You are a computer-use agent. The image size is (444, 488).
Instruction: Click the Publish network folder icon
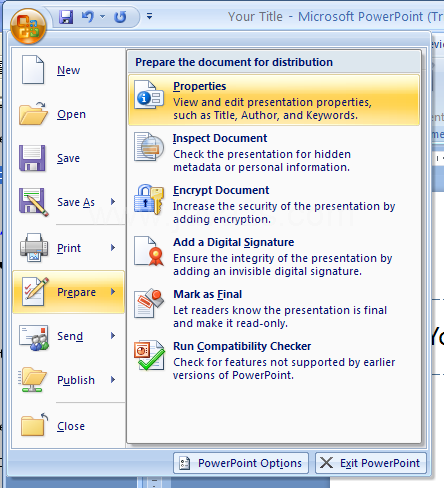32,380
